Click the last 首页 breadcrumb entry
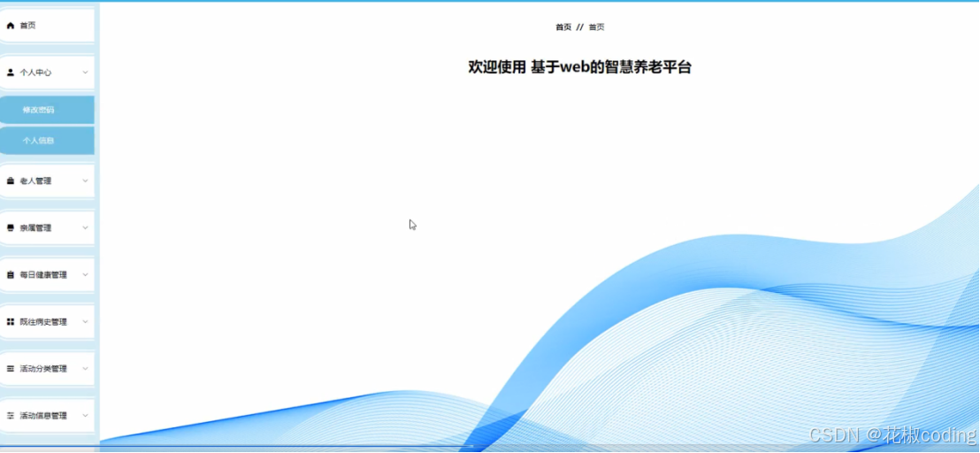980x453 pixels. tap(596, 27)
